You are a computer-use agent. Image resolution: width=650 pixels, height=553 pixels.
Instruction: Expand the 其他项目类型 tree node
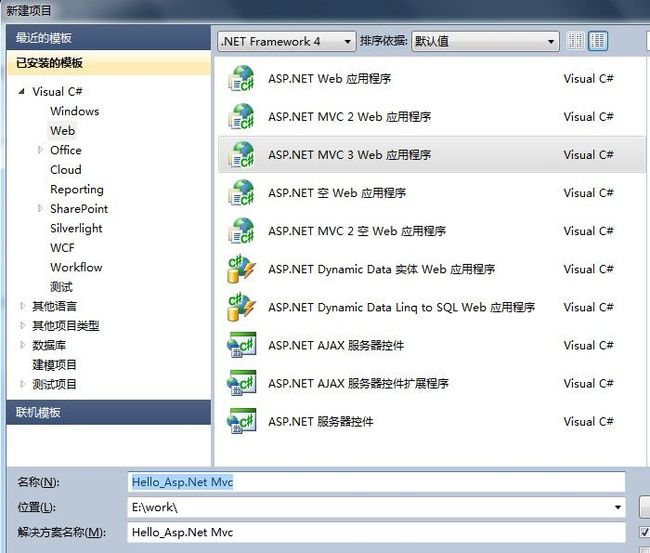point(22,325)
